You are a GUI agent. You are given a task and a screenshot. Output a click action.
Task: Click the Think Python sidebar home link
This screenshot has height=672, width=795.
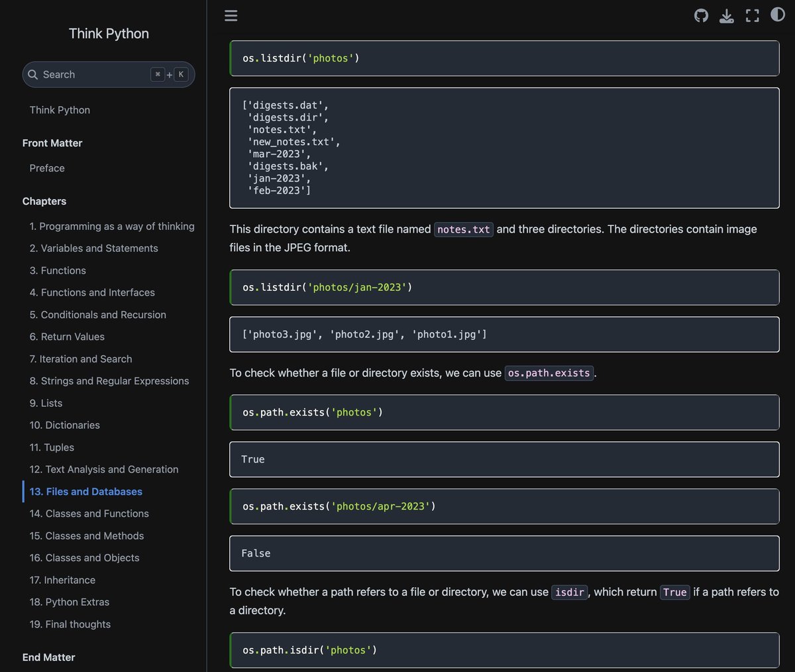pos(60,110)
